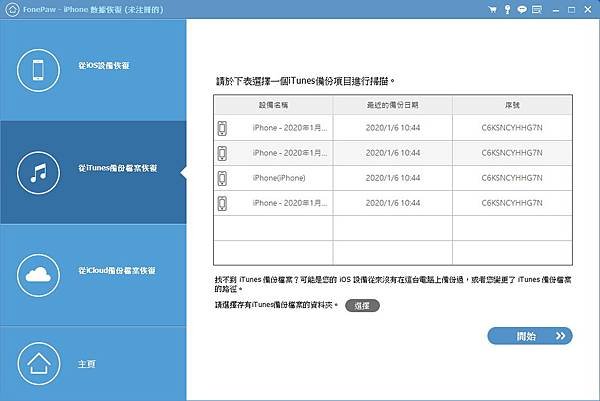Click fourth row serial C6KSNCYHHG7N
This screenshot has height=401, width=600.
point(512,203)
